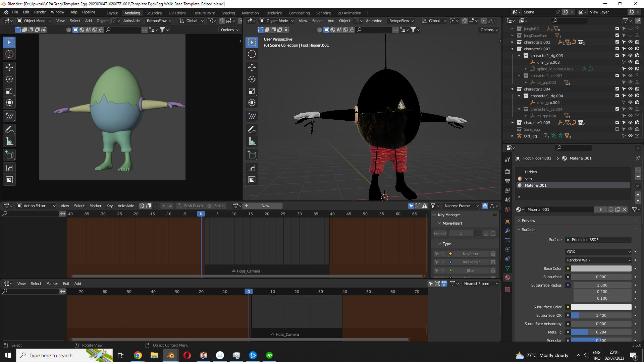Launch Blender from the Windows taskbar
The height and width of the screenshot is (362, 644).
[171, 355]
